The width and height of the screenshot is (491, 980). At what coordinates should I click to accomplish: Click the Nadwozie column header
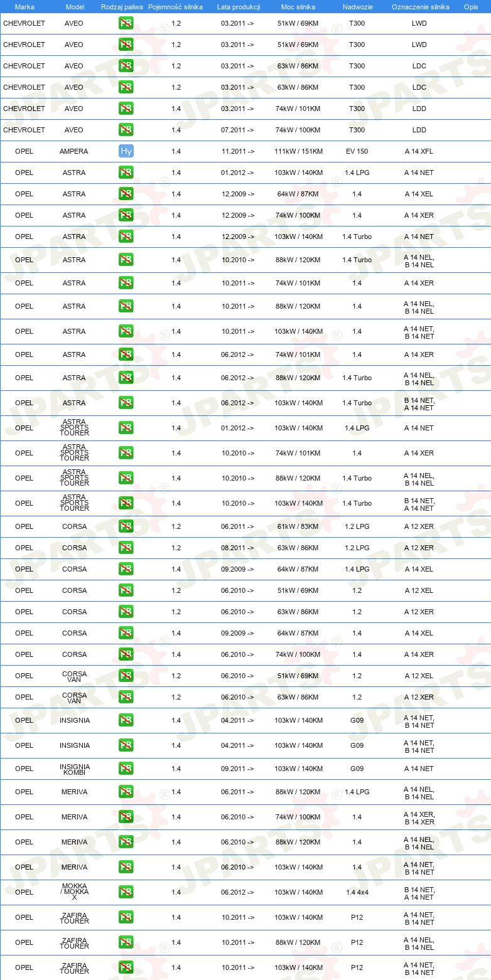click(357, 7)
